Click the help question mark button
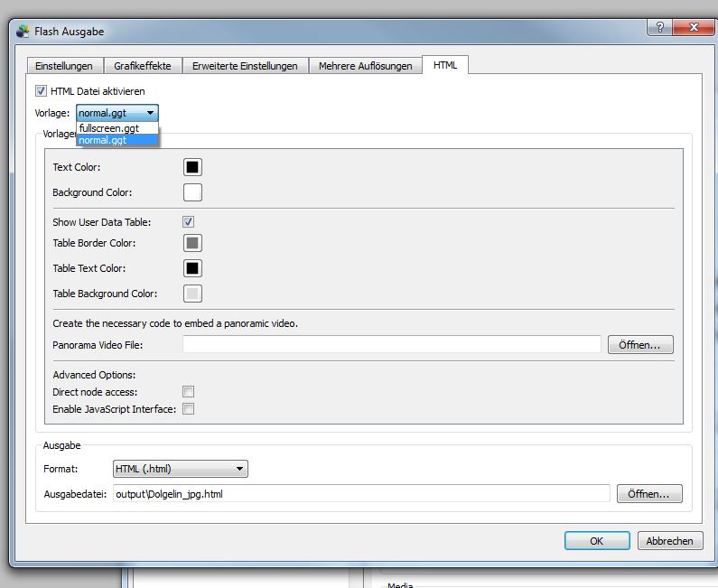 [x=658, y=27]
